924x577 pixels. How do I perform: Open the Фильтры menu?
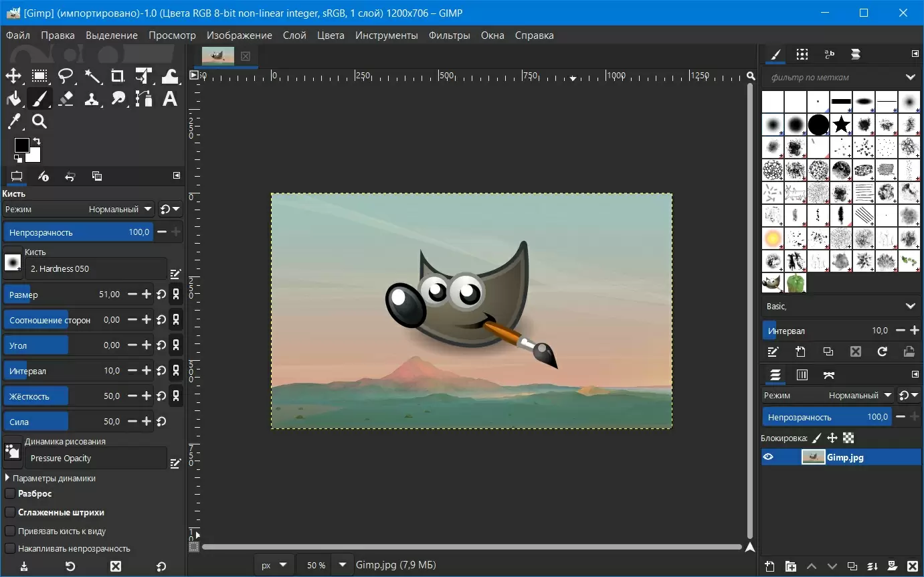point(449,35)
